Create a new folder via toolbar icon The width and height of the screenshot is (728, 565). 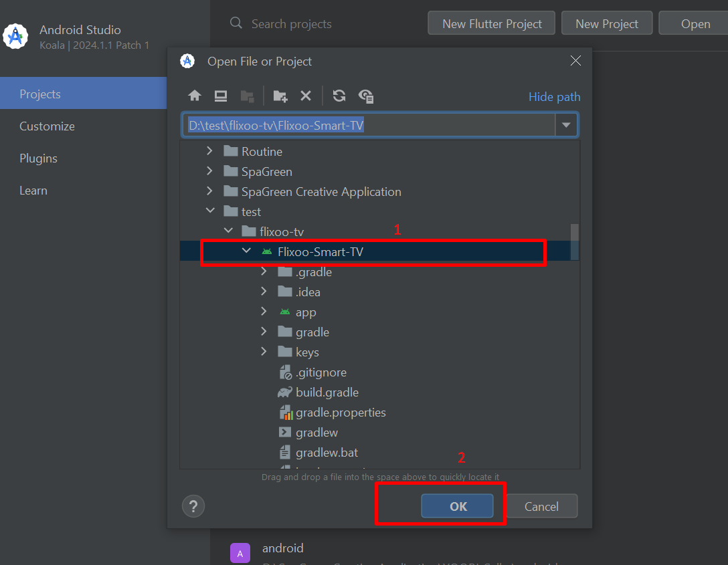(x=280, y=96)
